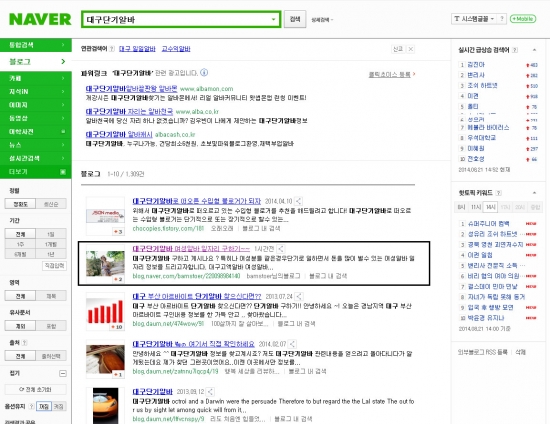Select 제목 under 영역 filter
This screenshot has height=424, width=550.
click(x=51, y=296)
